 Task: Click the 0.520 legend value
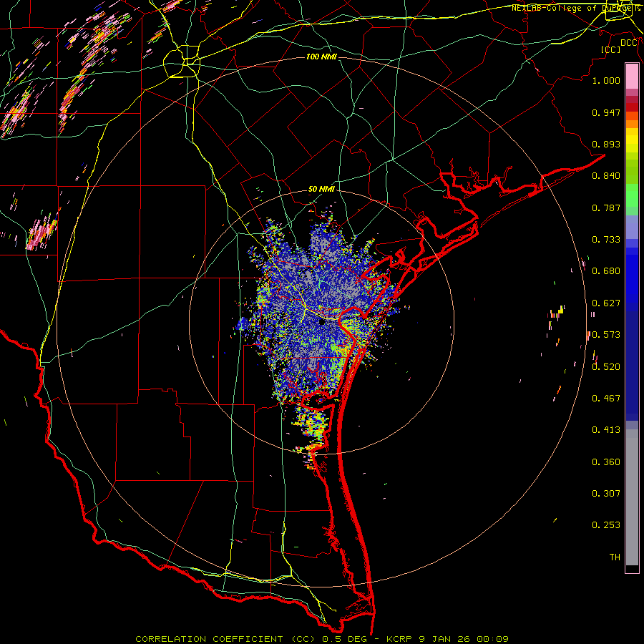coord(606,367)
